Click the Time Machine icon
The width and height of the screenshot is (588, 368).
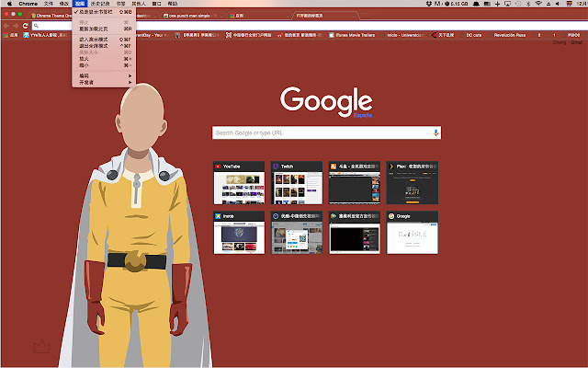pyautogui.click(x=518, y=4)
